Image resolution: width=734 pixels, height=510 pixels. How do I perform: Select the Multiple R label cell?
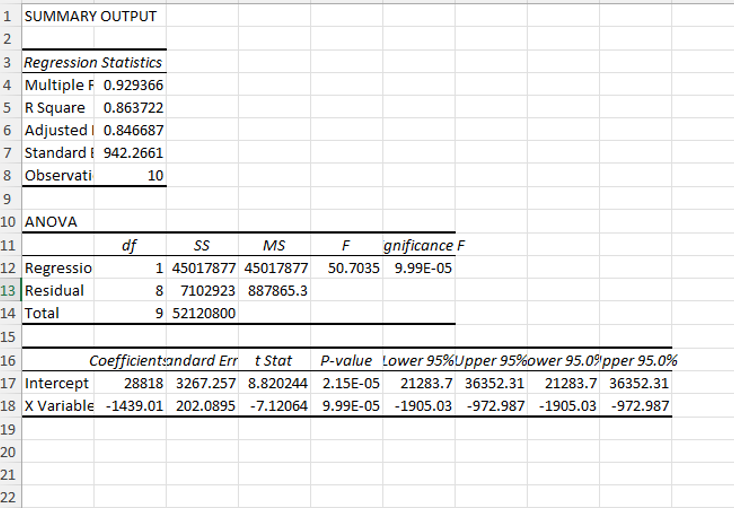click(58, 85)
